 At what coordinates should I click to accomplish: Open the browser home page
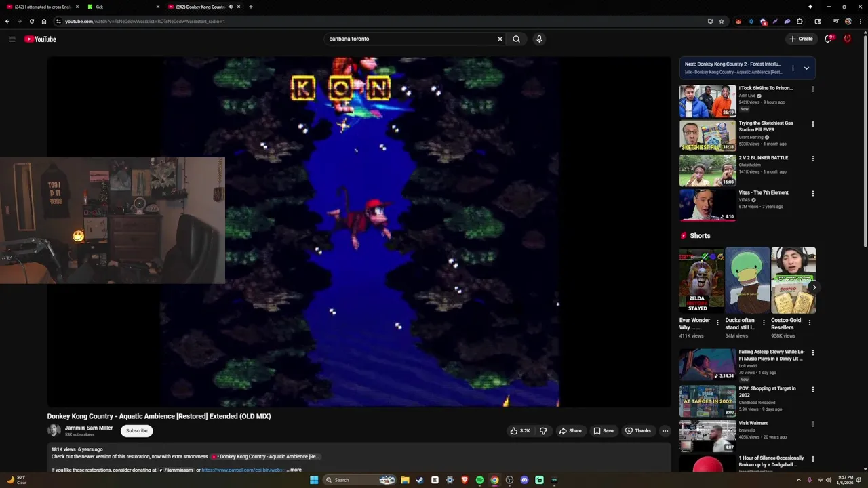click(44, 21)
